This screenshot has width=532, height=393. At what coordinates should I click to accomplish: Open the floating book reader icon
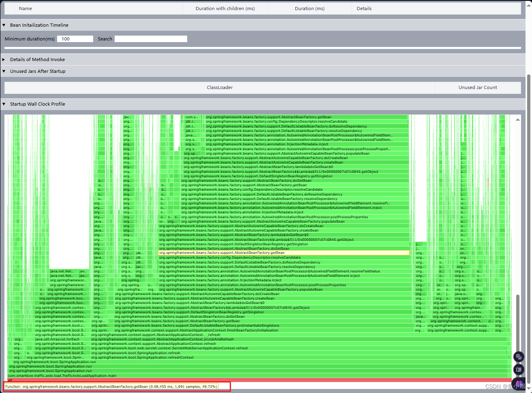point(519,370)
